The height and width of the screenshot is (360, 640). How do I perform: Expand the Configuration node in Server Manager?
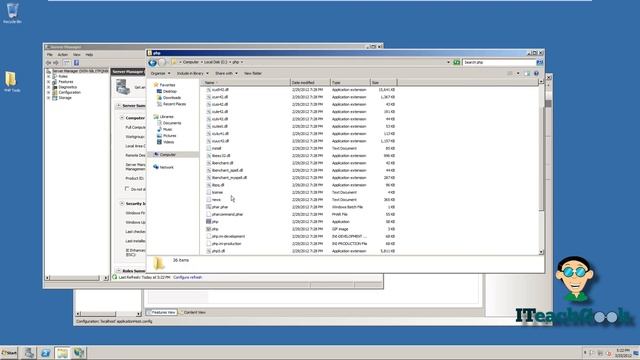tap(49, 92)
